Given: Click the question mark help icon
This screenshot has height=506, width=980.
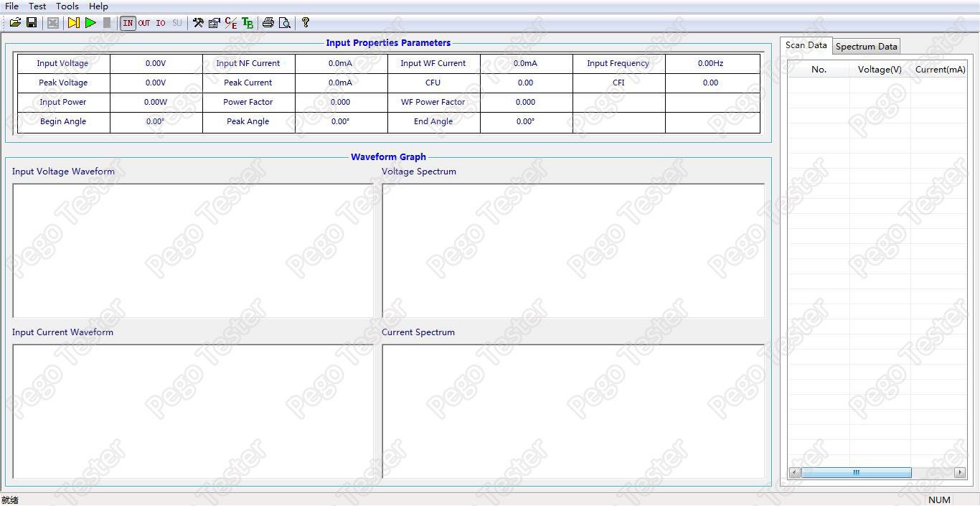Looking at the screenshot, I should 305,23.
